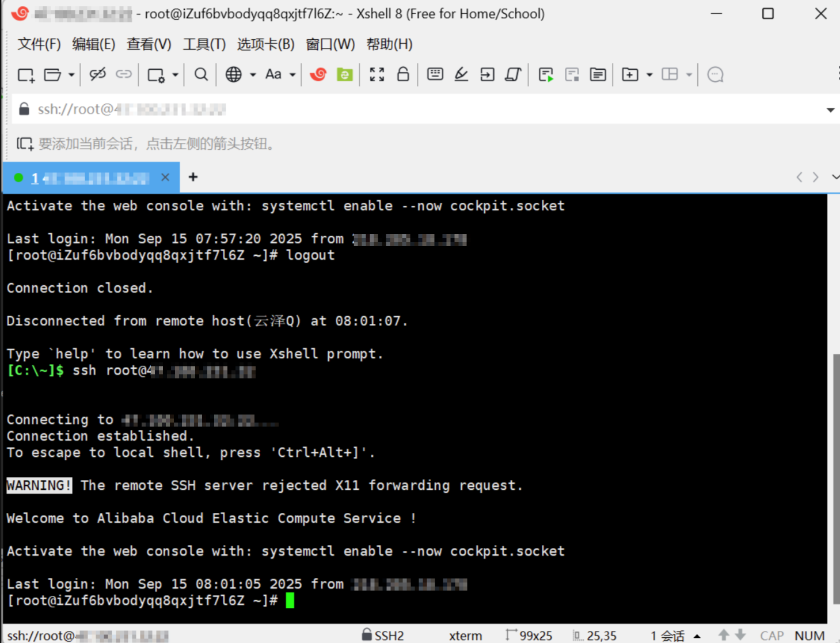Screen dimensions: 840x643
Task: Expand the address bar history dropdown
Action: click(830, 109)
